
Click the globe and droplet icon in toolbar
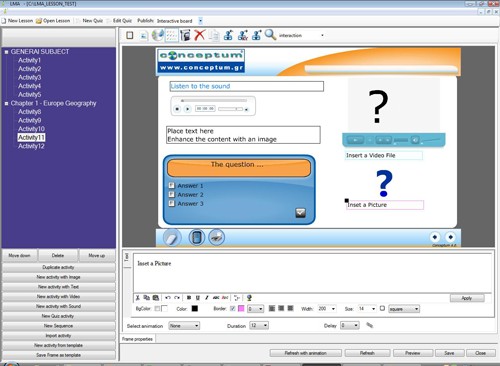tap(158, 35)
